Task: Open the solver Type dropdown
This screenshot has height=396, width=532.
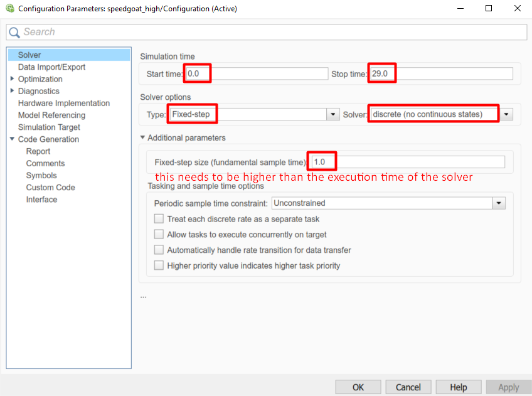Action: tap(333, 115)
